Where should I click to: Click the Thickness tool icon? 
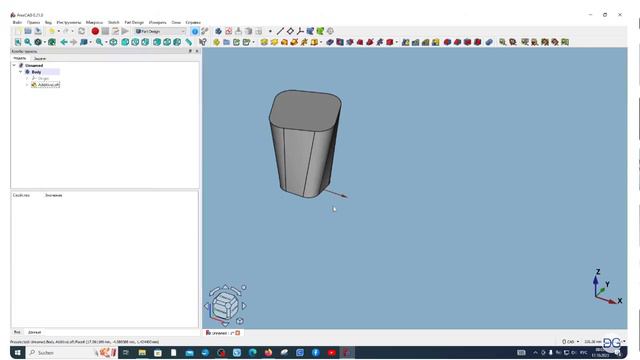point(478,42)
